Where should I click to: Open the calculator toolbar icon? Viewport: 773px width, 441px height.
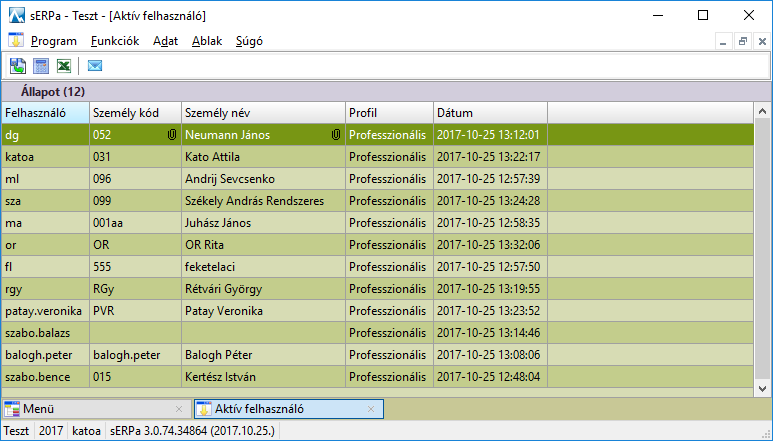(x=41, y=66)
